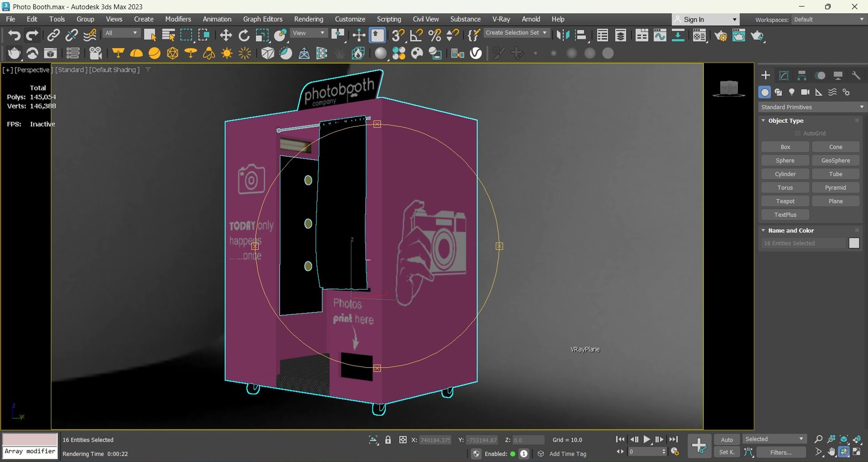Click the Set Key mode button
The height and width of the screenshot is (462, 868).
(x=726, y=452)
